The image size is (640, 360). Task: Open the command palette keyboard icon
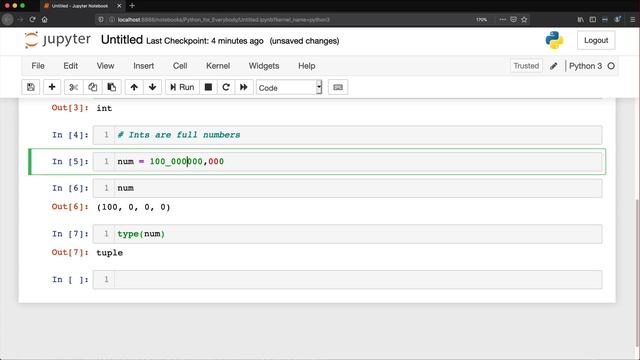338,87
